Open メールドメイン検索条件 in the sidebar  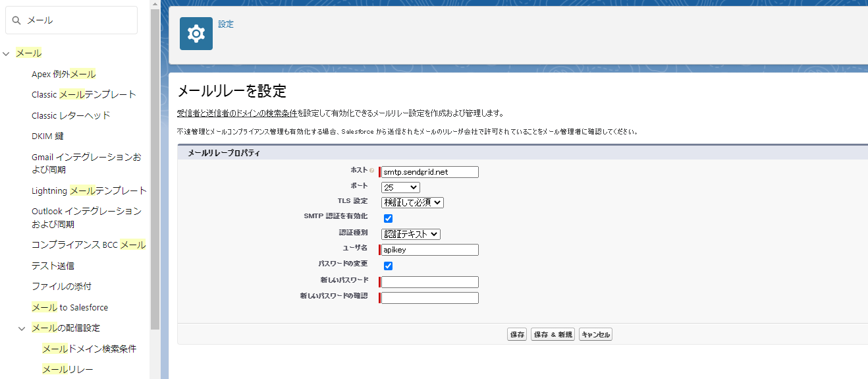pyautogui.click(x=89, y=349)
